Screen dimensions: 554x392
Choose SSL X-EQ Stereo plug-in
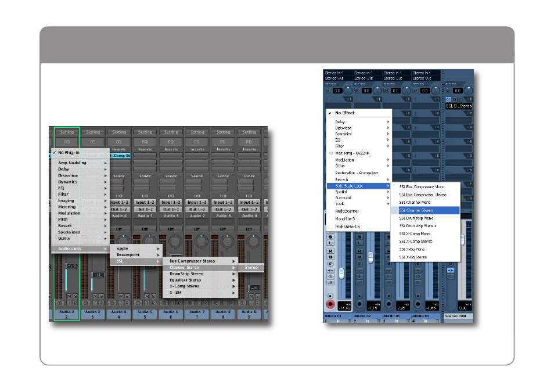pos(425,257)
